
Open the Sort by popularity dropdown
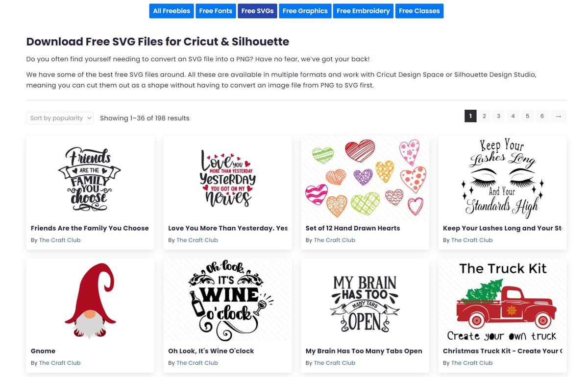tap(59, 118)
